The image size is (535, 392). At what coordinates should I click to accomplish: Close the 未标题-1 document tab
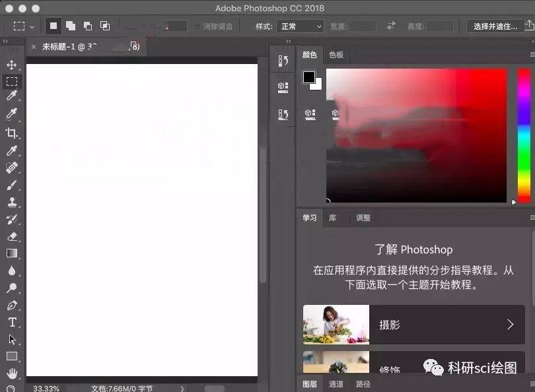point(34,47)
